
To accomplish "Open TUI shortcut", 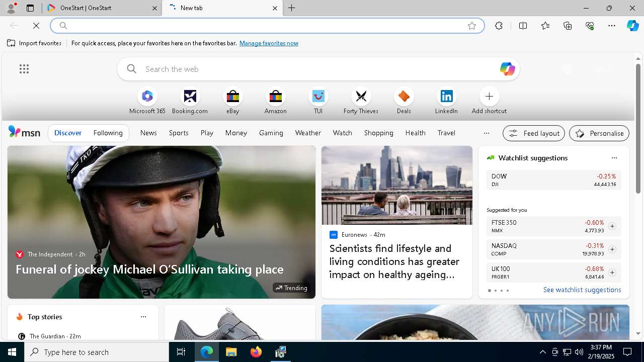I will pyautogui.click(x=318, y=102).
